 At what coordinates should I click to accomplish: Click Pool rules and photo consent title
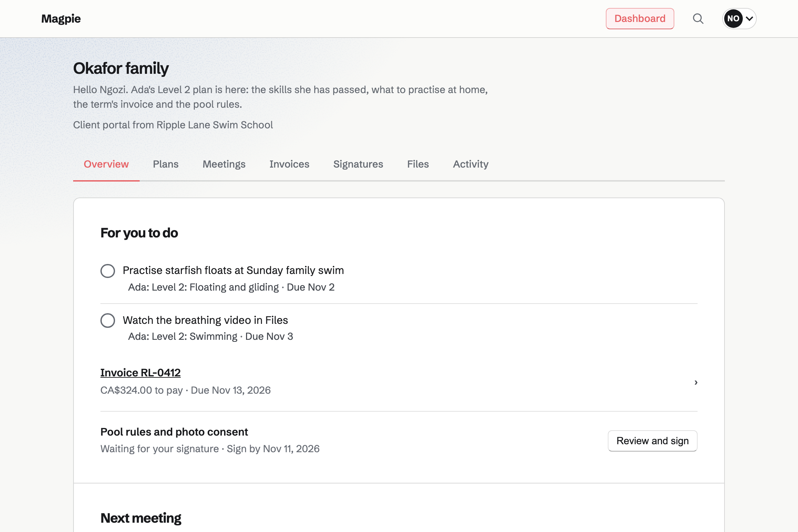coord(174,432)
